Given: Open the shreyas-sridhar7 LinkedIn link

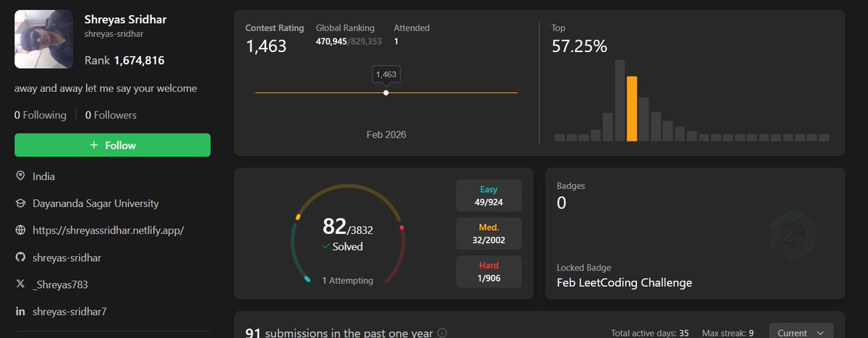Looking at the screenshot, I should point(70,311).
